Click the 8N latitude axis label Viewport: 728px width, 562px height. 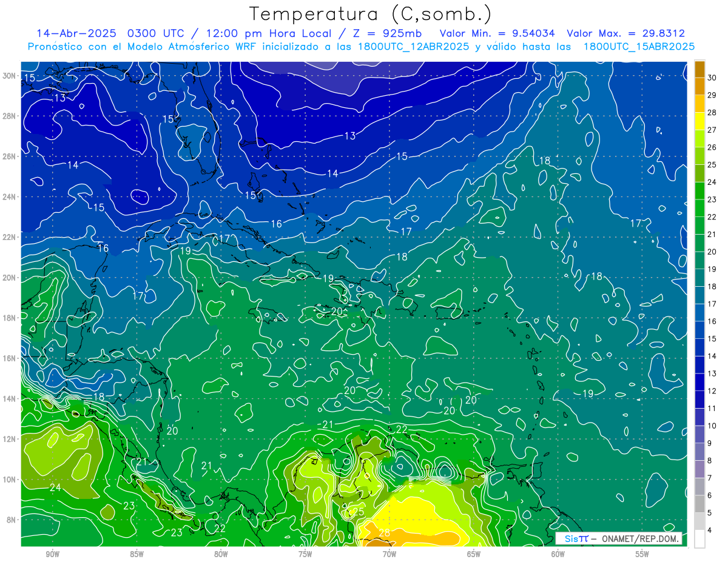pyautogui.click(x=12, y=520)
